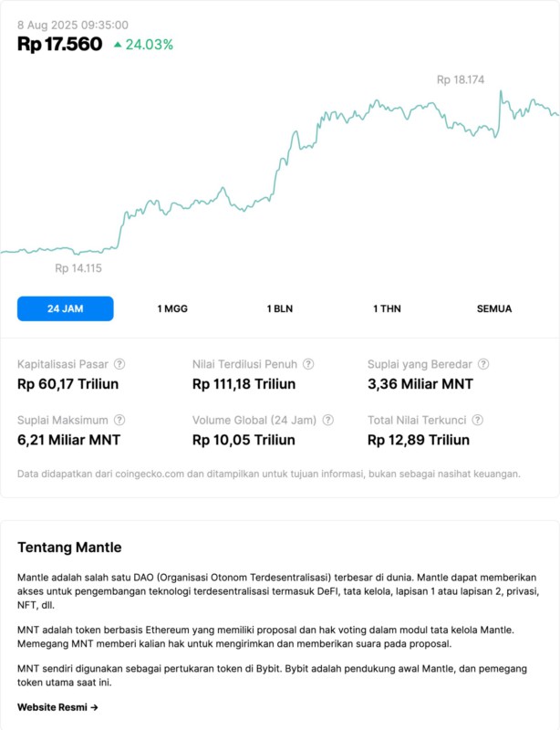Click the Rp 14.115 low marker
This screenshot has width=560, height=730.
coord(78,267)
